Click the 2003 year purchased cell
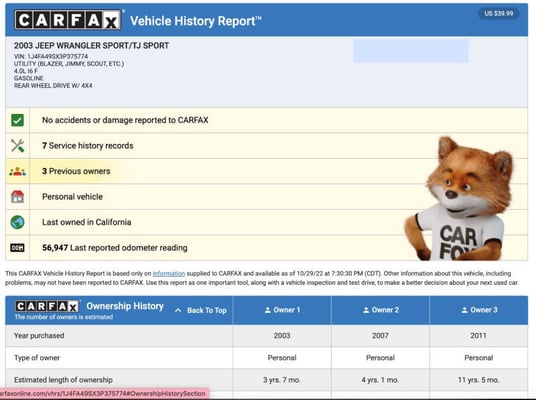Viewport: 536px width, 400px height. point(282,336)
